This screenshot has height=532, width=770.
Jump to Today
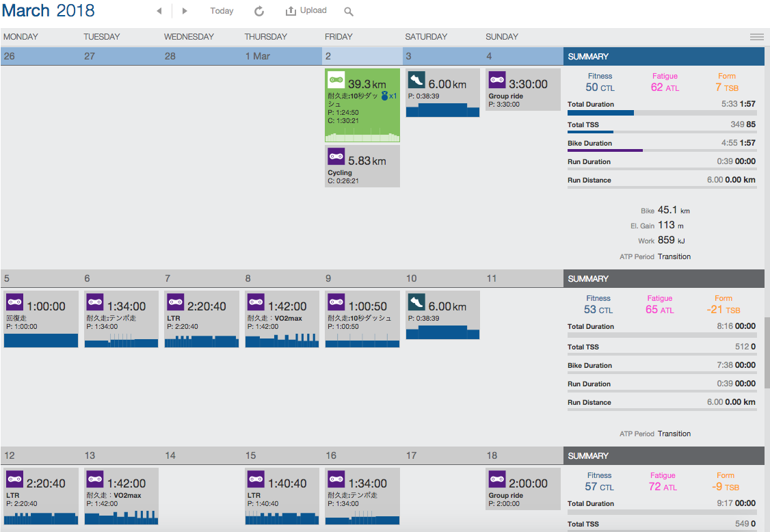click(222, 11)
